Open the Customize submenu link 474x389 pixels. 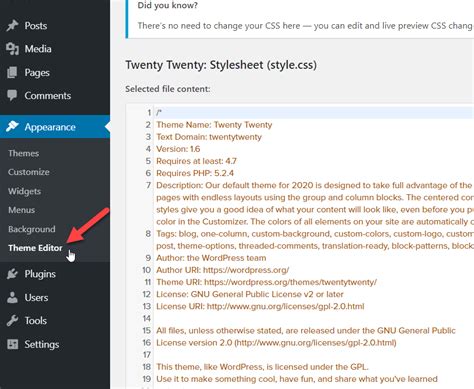(29, 172)
